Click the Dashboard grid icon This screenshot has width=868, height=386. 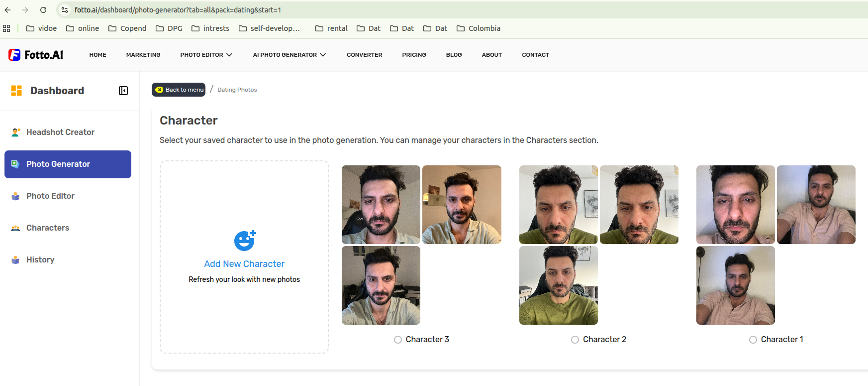pyautogui.click(x=16, y=91)
